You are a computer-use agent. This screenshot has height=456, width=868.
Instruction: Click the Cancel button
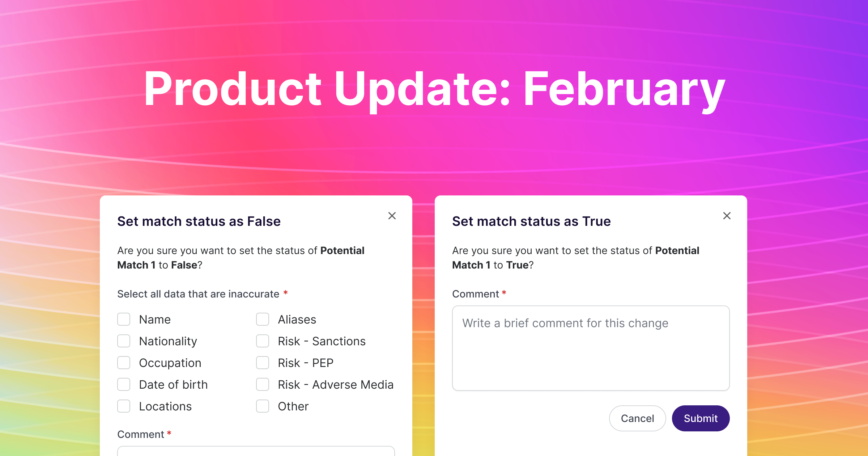tap(637, 418)
